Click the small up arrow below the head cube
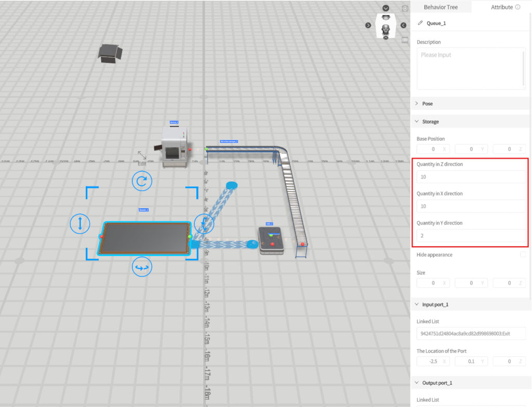Screen dimensions: 532x407 pyautogui.click(x=386, y=38)
